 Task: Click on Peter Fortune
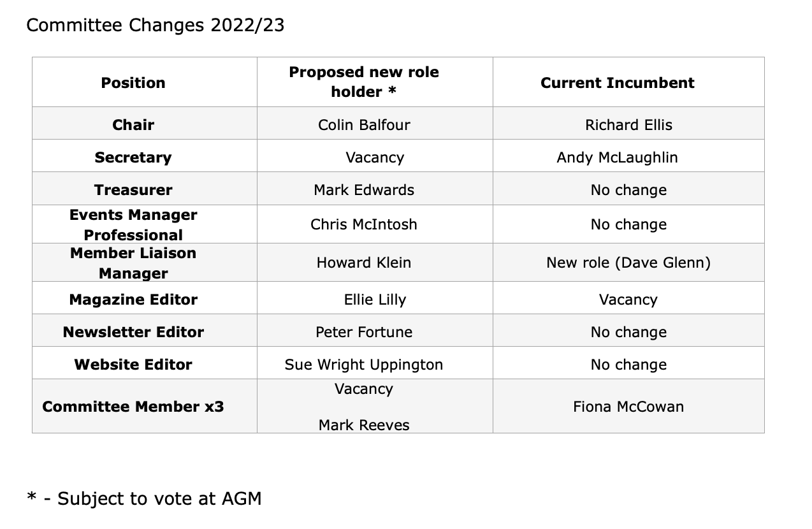pyautogui.click(x=364, y=332)
